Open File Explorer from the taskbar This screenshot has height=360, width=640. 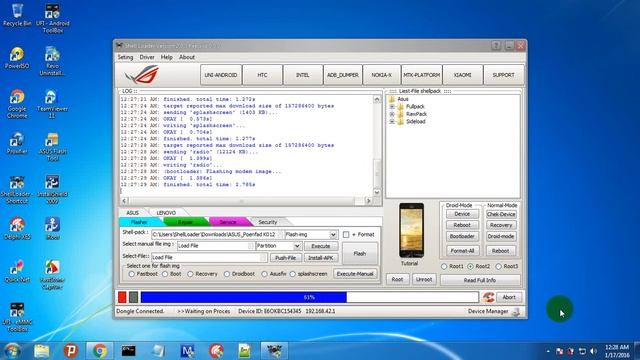click(42, 351)
